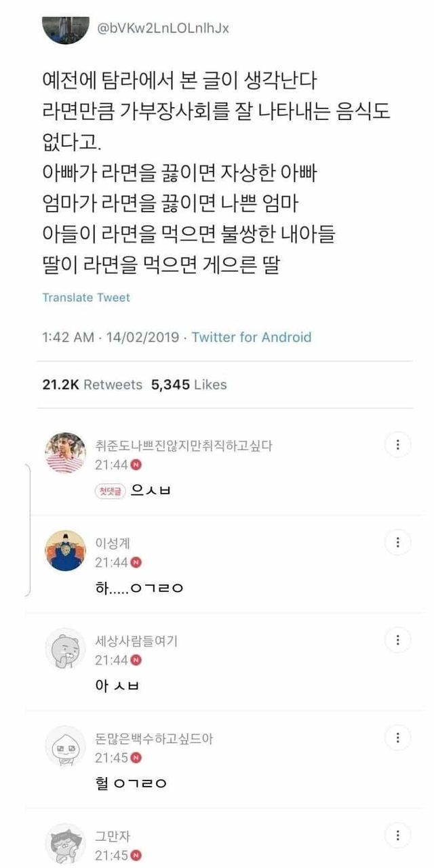Open the Twitter for Android source link
The height and width of the screenshot is (868, 434).
tap(252, 337)
